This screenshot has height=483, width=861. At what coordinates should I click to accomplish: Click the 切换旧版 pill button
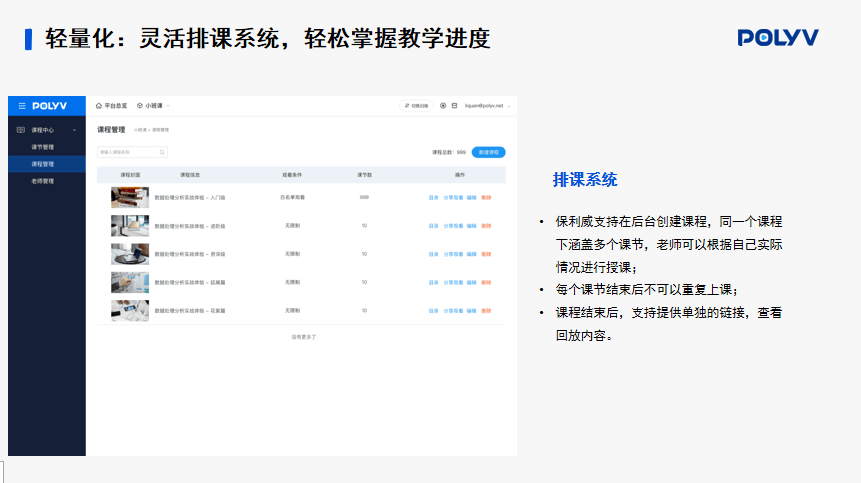[416, 106]
